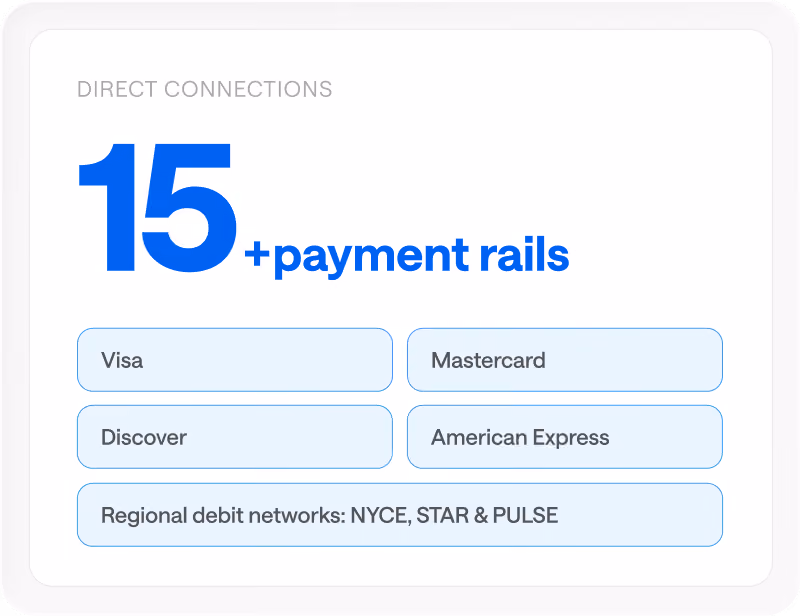The height and width of the screenshot is (616, 800).
Task: Click the Discover network pill
Action: (x=235, y=437)
